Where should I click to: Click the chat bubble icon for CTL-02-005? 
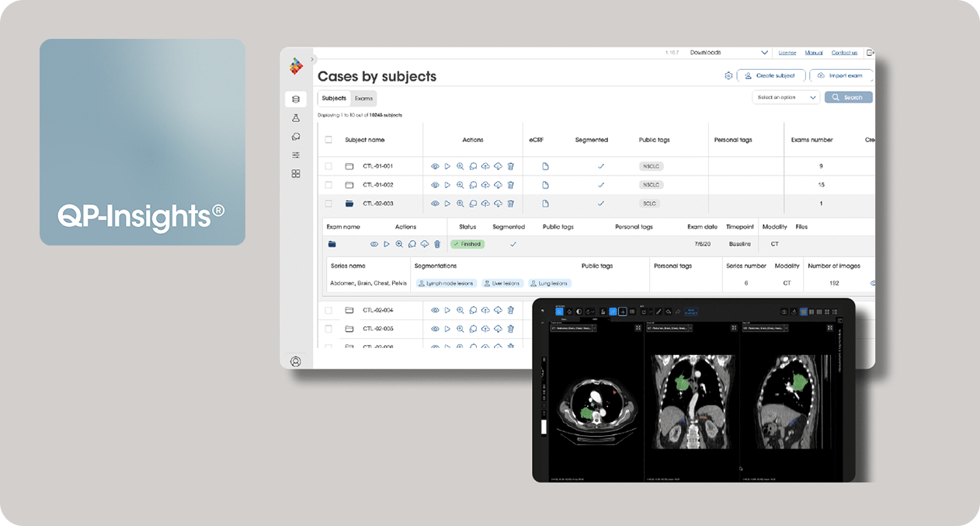point(473,329)
